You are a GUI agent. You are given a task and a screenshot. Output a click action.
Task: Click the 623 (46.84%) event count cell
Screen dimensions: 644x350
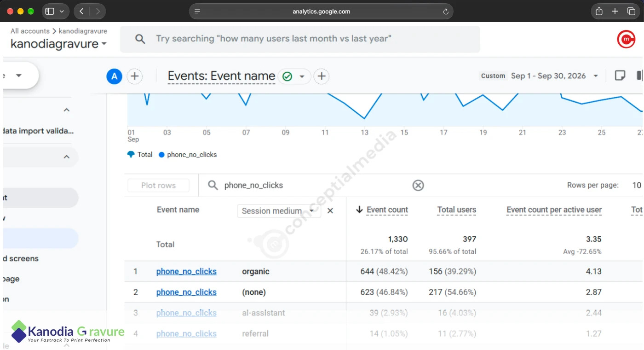(x=384, y=292)
